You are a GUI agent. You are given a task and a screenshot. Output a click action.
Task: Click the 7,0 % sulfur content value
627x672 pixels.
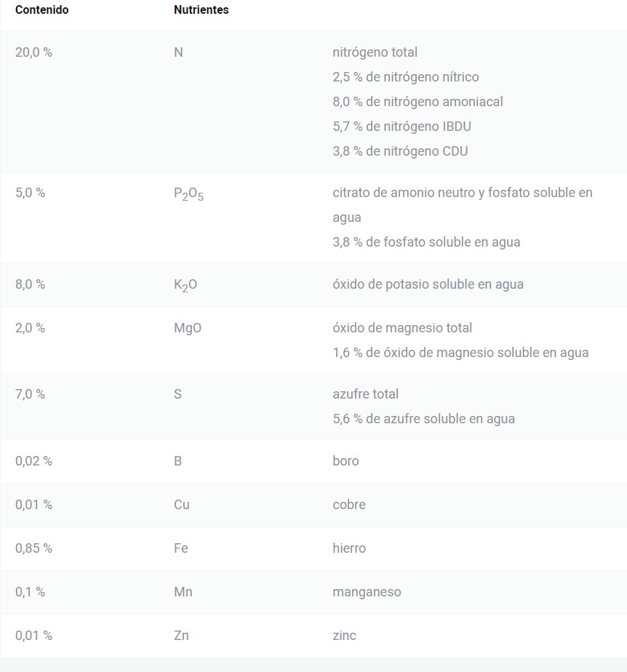coord(30,394)
